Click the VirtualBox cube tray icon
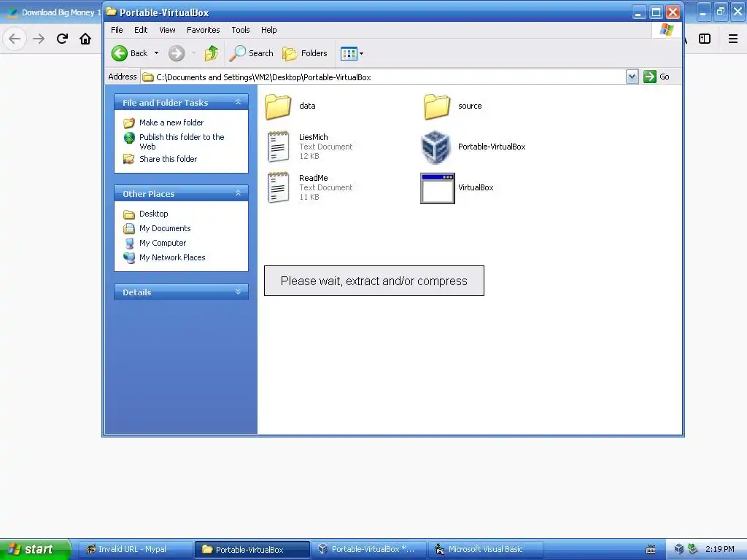The width and height of the screenshot is (747, 560). (x=679, y=549)
